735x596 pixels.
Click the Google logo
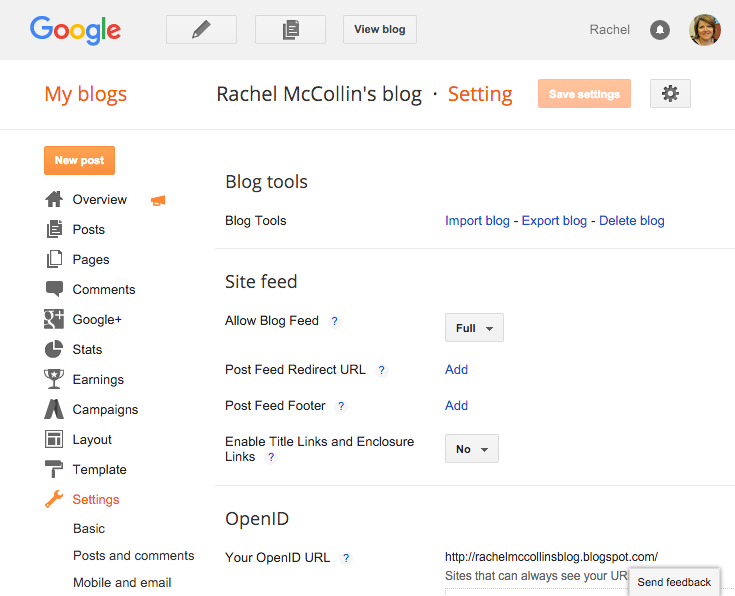point(75,30)
